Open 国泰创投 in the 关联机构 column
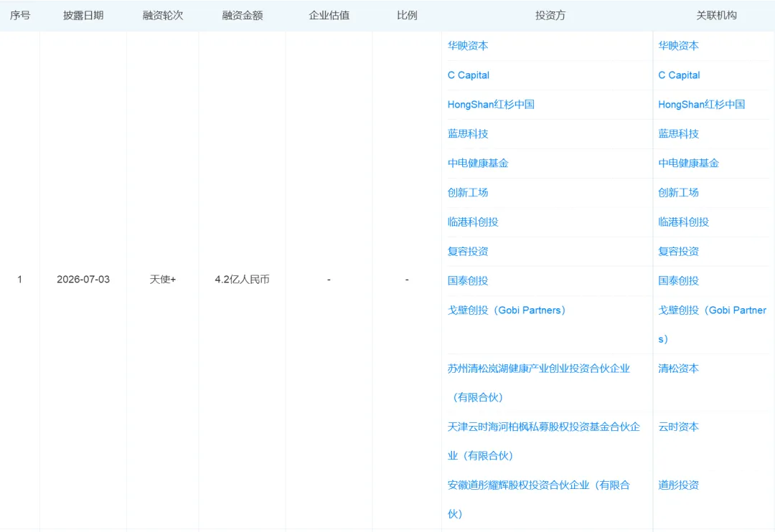This screenshot has width=775, height=532. click(678, 280)
